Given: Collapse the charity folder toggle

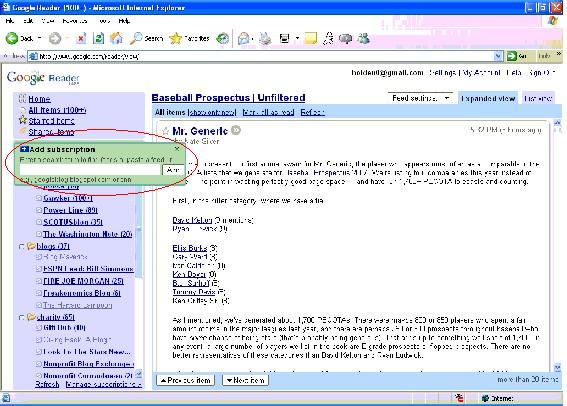Looking at the screenshot, I should click(x=21, y=317).
